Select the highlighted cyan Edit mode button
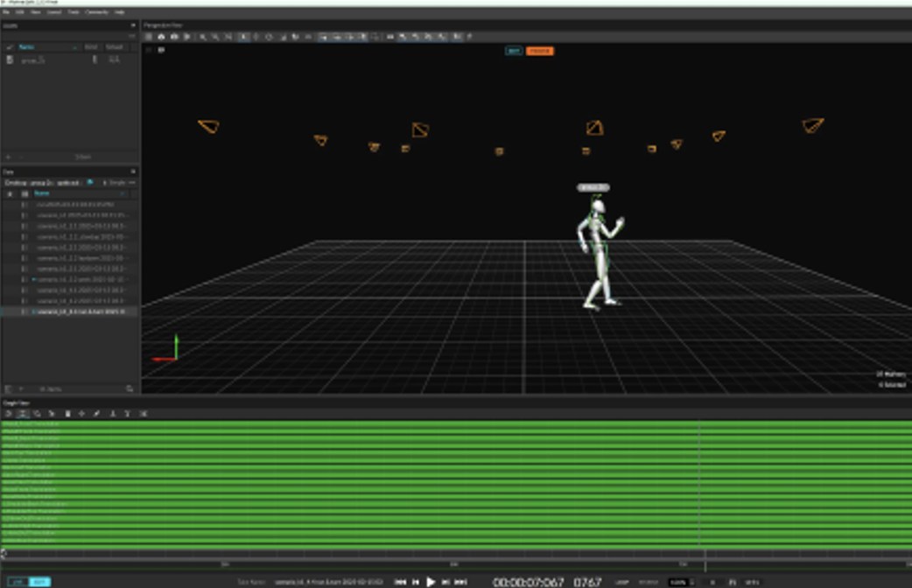Viewport: 912px width, 588px height. point(39,582)
